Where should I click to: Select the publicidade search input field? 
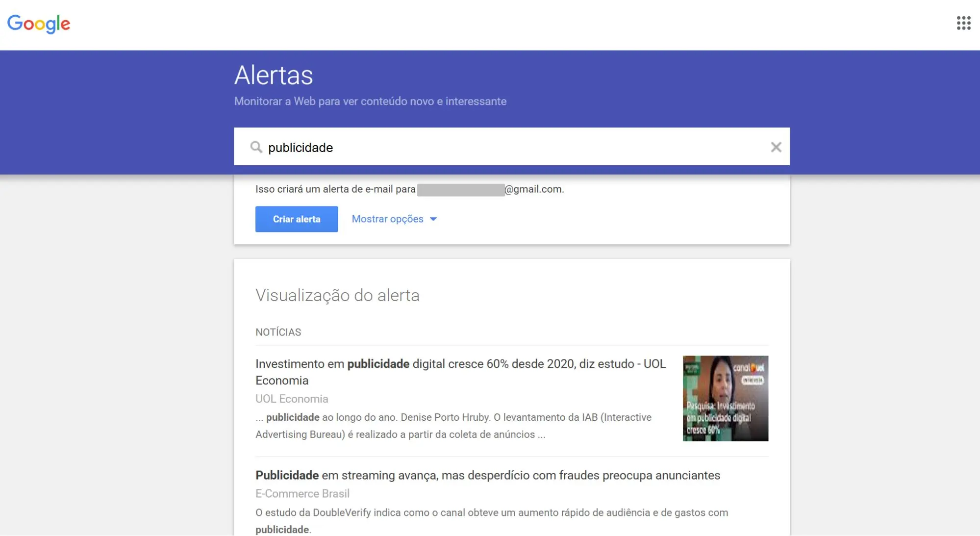point(441,147)
